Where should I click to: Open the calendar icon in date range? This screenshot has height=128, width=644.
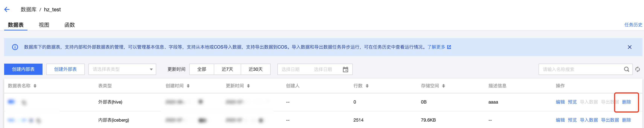click(345, 69)
